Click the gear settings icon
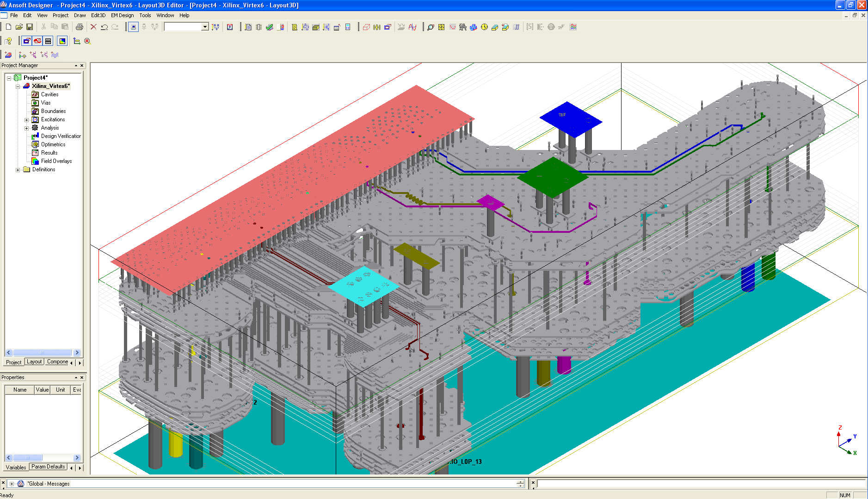868x499 pixels. (463, 27)
